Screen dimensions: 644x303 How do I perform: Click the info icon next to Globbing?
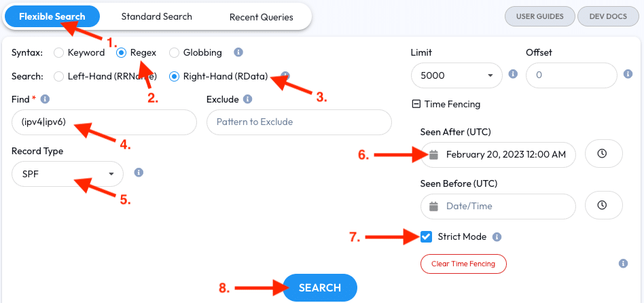point(238,52)
